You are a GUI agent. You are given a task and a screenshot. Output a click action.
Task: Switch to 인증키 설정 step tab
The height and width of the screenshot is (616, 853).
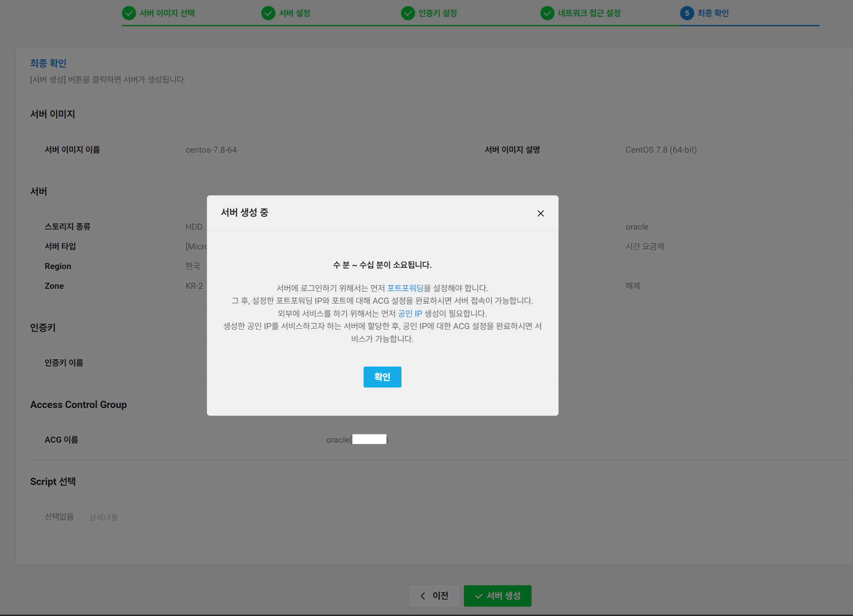click(x=437, y=13)
